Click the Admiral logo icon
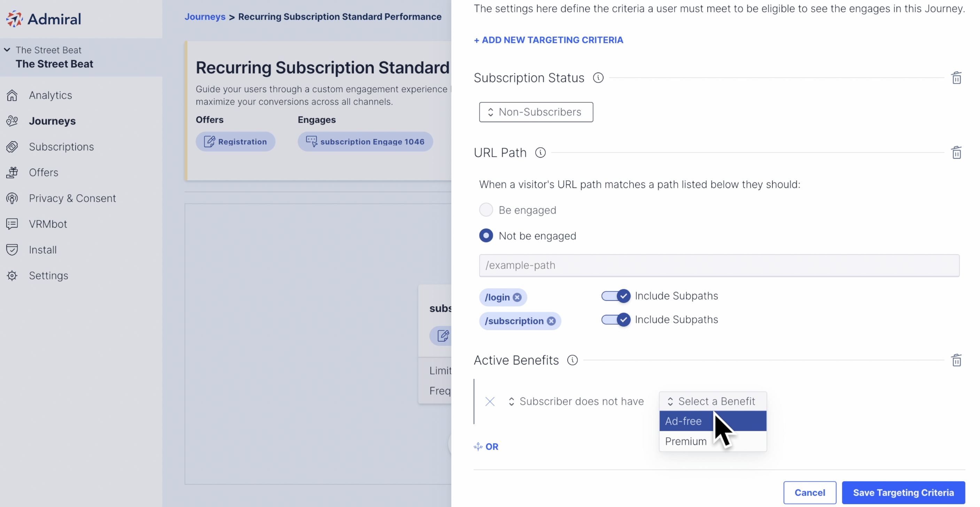Image resolution: width=980 pixels, height=507 pixels. [x=15, y=19]
